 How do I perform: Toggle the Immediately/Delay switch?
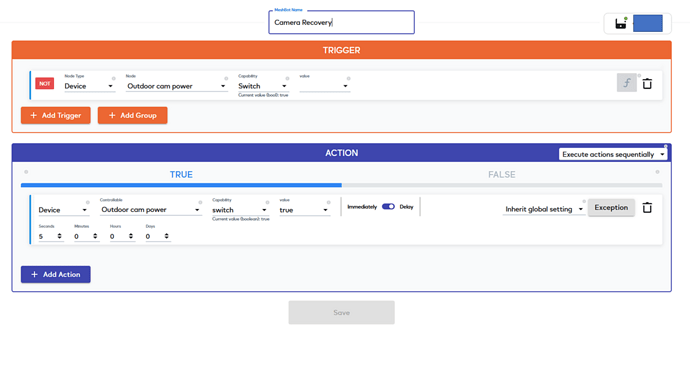(x=388, y=207)
